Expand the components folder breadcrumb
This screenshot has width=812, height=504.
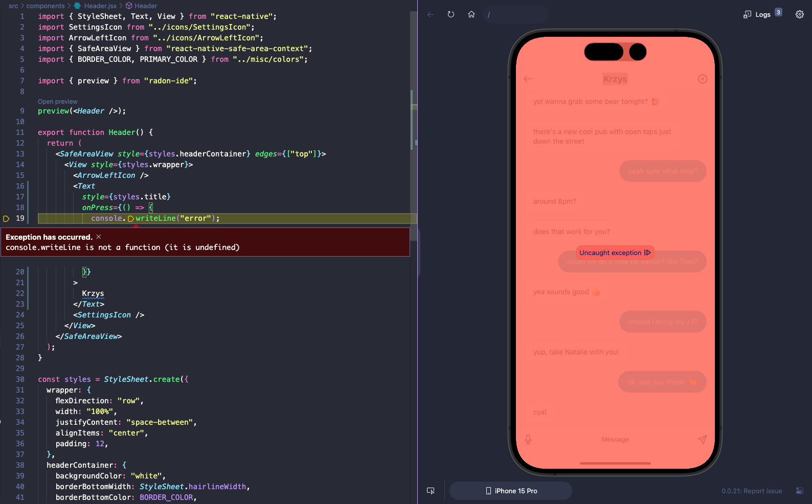pos(46,6)
